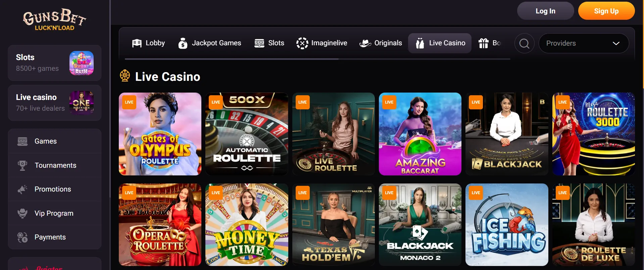Click the Log In button
Viewport: 644px width, 270px height.
[x=545, y=11]
